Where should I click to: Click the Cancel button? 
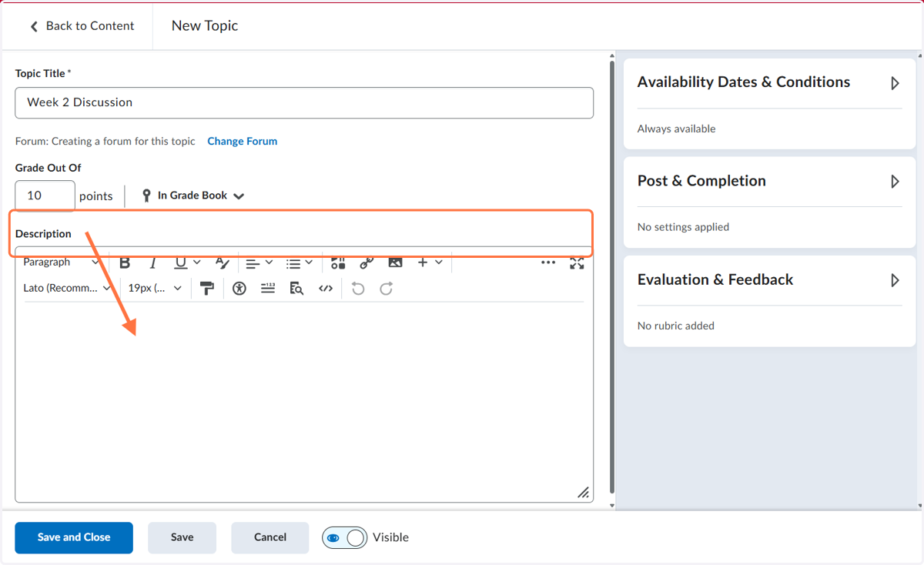[x=270, y=537]
